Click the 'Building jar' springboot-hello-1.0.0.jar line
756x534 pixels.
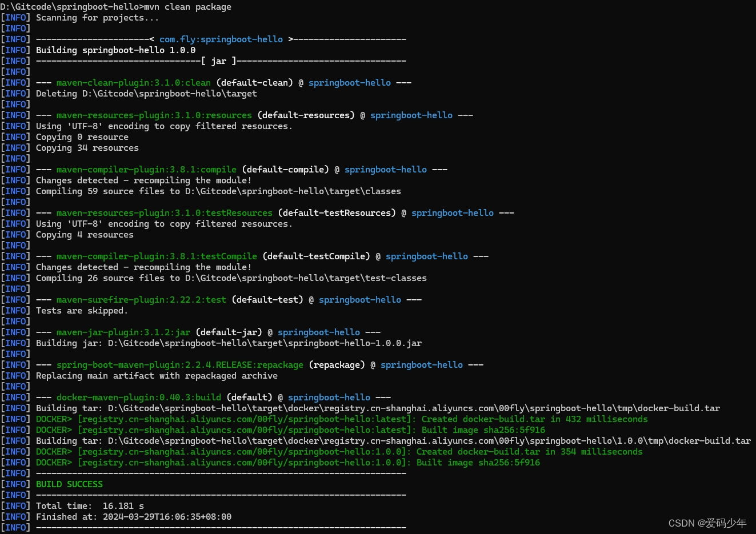click(229, 343)
